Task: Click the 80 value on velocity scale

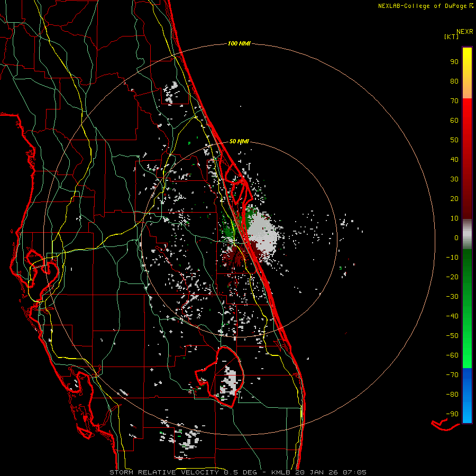Action: [454, 81]
